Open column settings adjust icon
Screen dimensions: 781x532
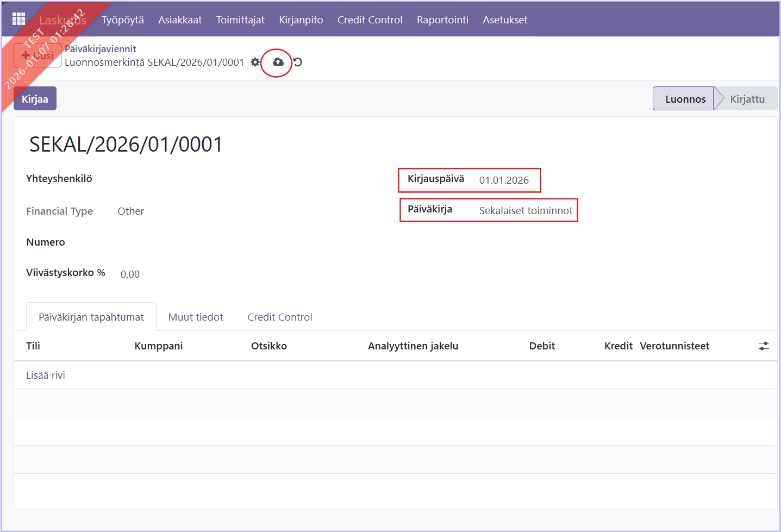[764, 346]
